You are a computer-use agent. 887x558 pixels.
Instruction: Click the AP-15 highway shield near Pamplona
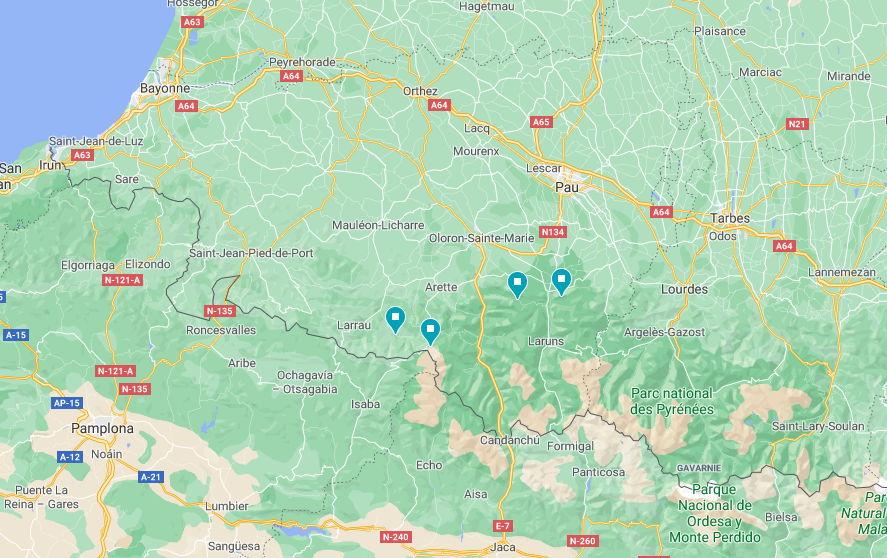pyautogui.click(x=67, y=403)
